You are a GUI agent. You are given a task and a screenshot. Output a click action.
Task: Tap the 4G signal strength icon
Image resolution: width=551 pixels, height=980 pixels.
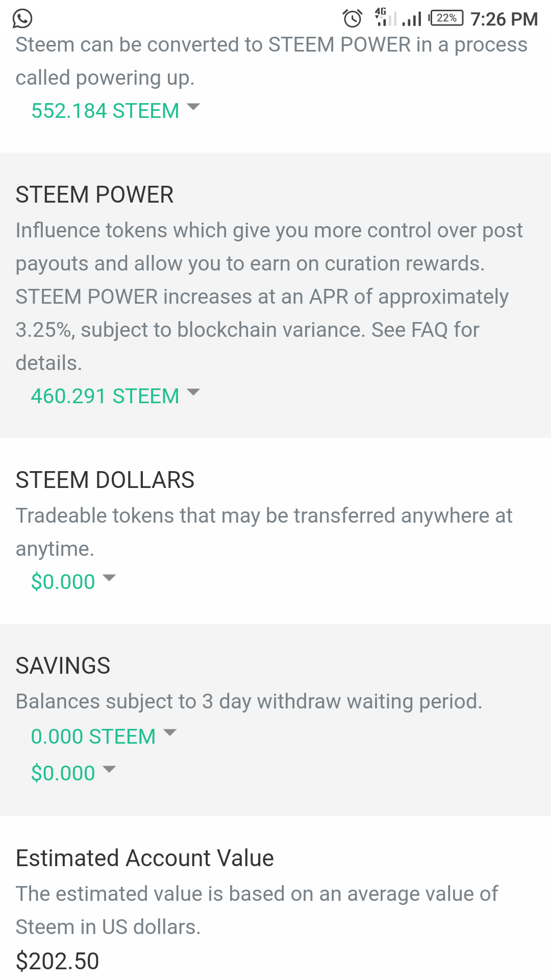tap(385, 17)
